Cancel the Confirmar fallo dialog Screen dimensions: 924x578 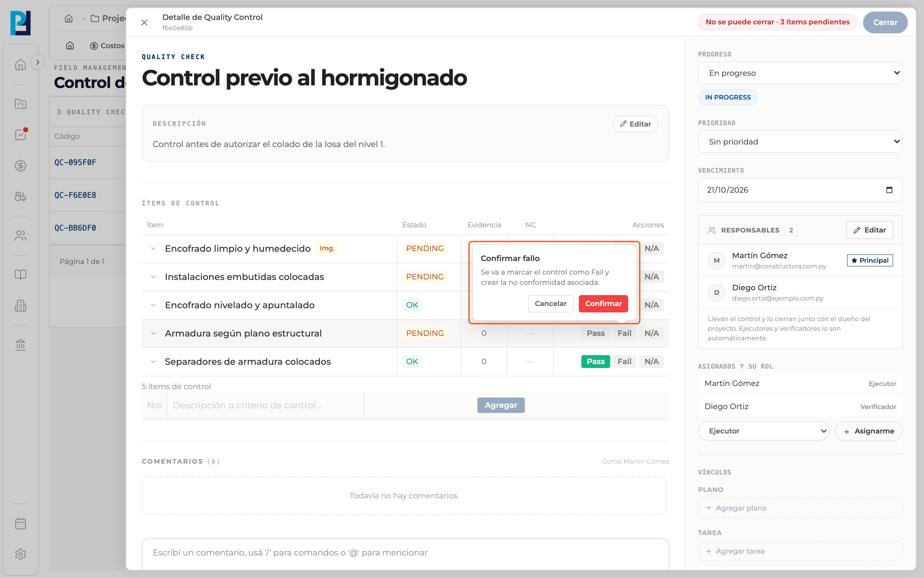click(551, 303)
